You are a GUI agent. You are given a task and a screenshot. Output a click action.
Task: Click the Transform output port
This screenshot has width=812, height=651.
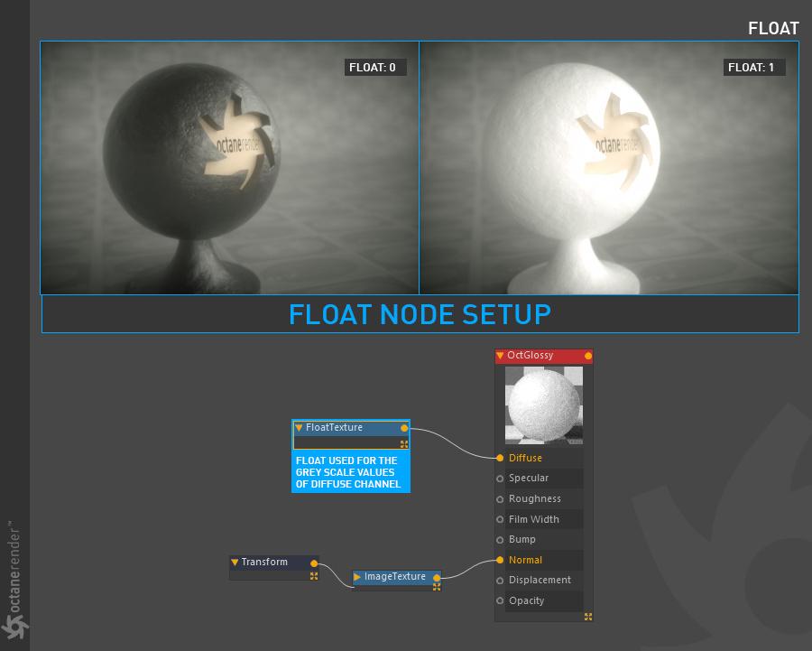click(x=314, y=563)
